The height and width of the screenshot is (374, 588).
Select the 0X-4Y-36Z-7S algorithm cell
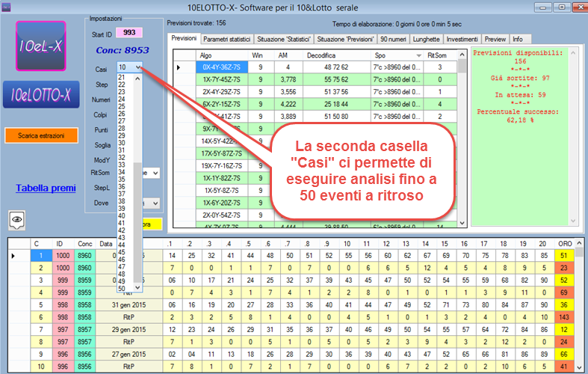click(x=220, y=67)
